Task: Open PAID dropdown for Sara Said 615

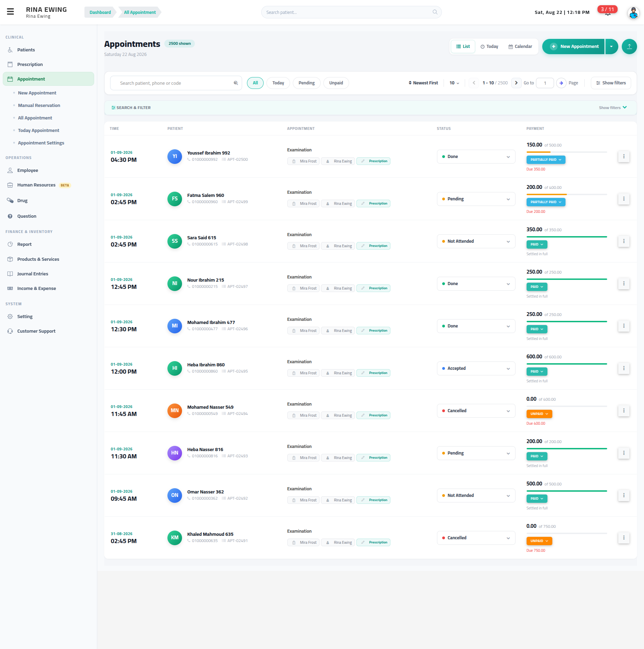Action: pyautogui.click(x=537, y=244)
